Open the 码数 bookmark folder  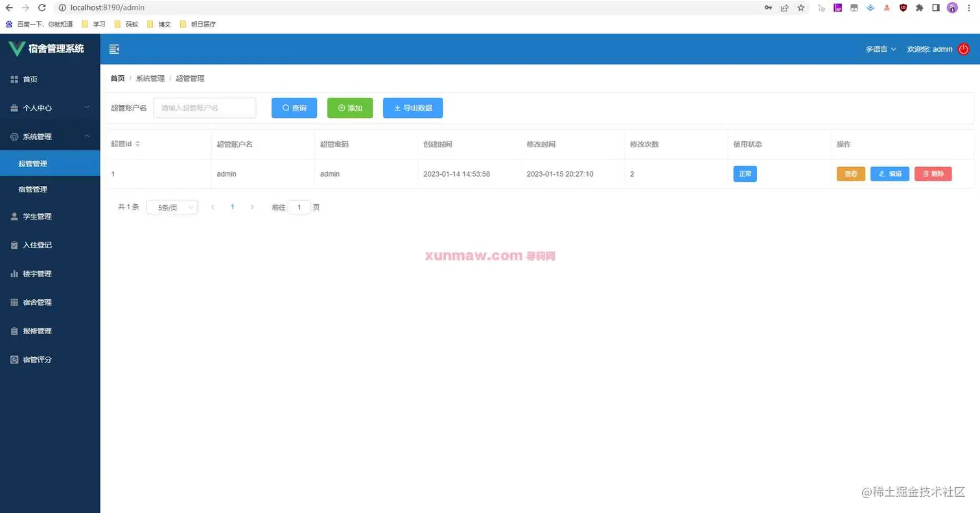[126, 24]
